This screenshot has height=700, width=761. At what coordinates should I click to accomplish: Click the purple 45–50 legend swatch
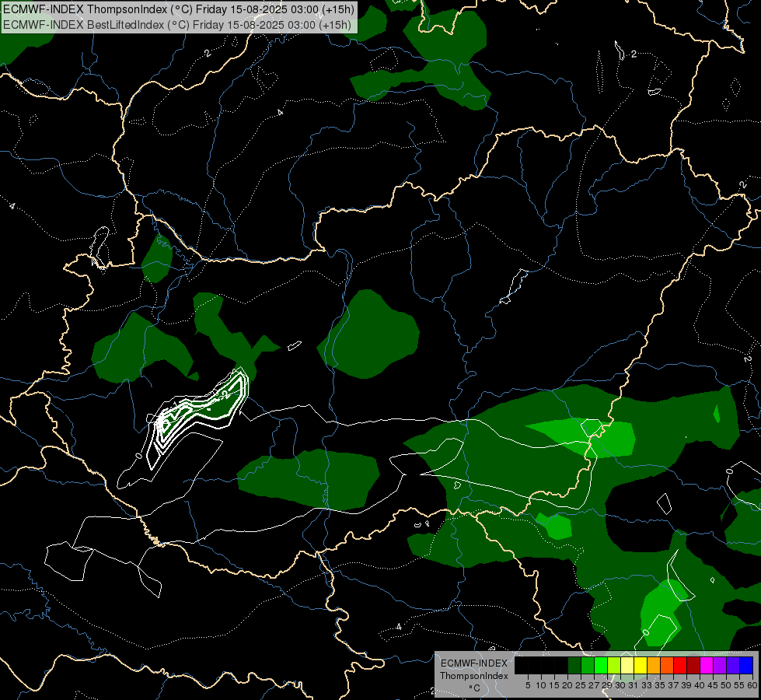click(719, 665)
